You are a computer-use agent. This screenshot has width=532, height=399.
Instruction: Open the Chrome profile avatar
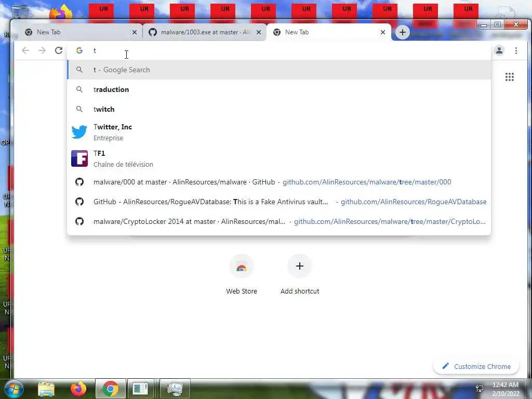(499, 50)
